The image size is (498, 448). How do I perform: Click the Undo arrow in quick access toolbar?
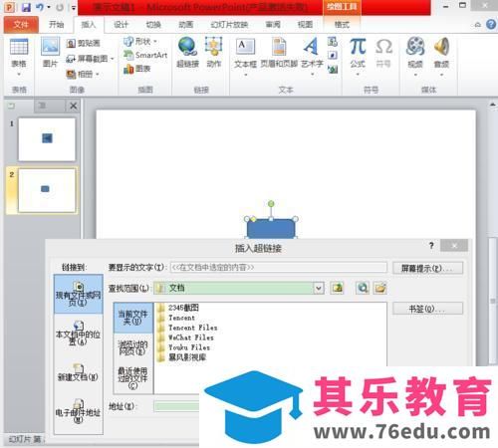pos(40,7)
